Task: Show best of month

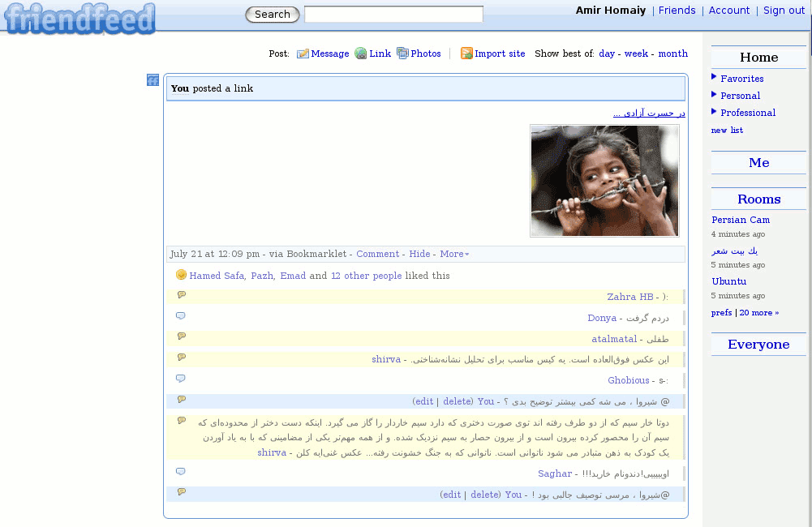Action: [x=673, y=54]
